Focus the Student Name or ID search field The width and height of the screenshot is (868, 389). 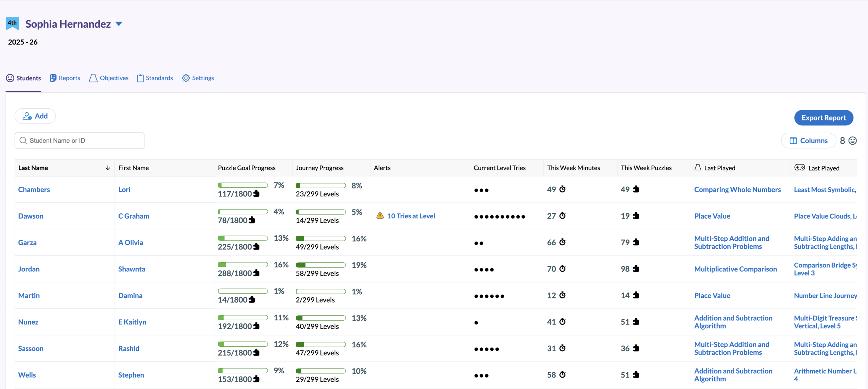80,141
